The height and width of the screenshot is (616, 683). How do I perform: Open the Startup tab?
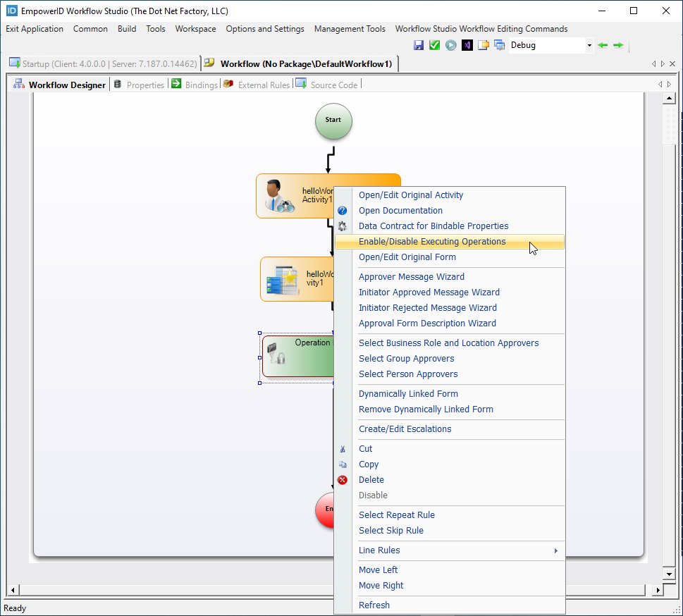click(102, 63)
